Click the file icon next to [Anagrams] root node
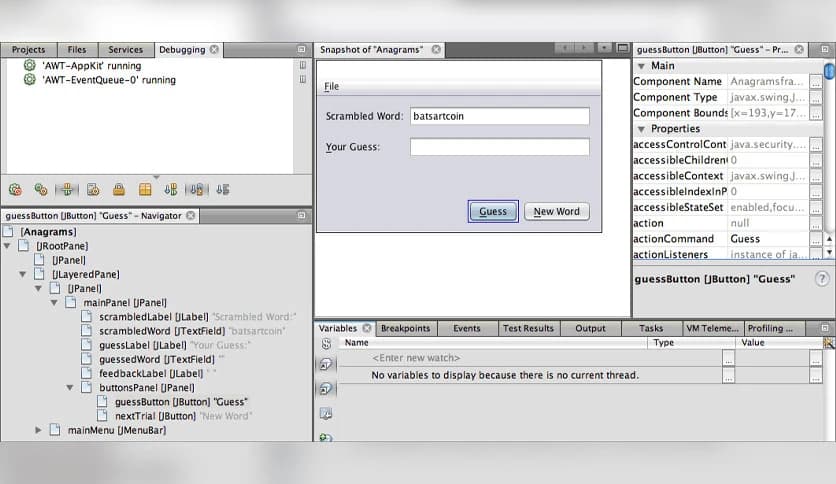Viewport: 836px width, 484px height. [8, 231]
